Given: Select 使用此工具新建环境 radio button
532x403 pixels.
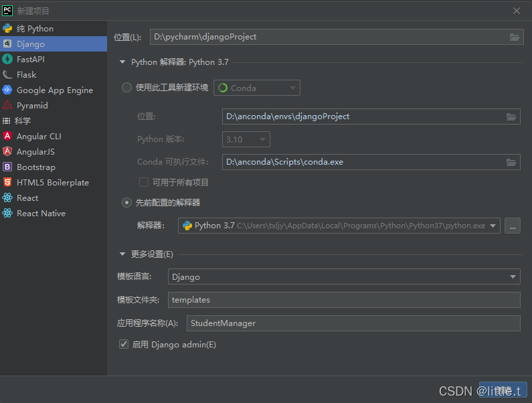Looking at the screenshot, I should coord(126,88).
